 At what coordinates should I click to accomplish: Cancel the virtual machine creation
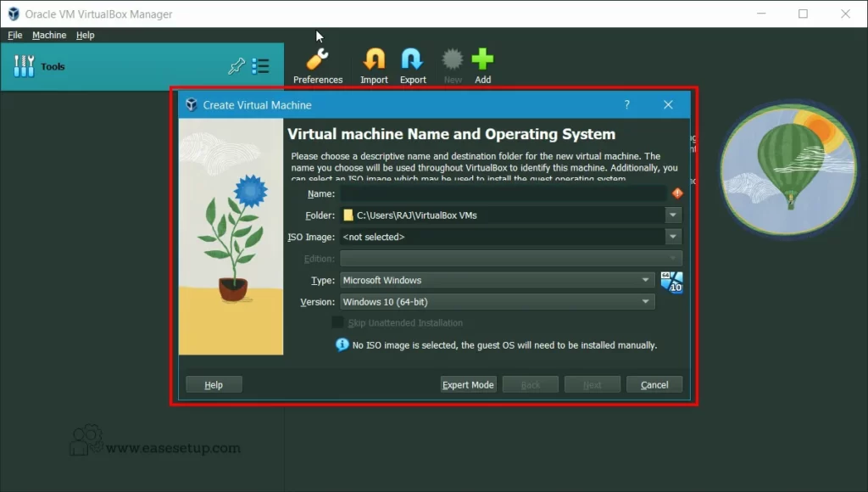(x=654, y=384)
